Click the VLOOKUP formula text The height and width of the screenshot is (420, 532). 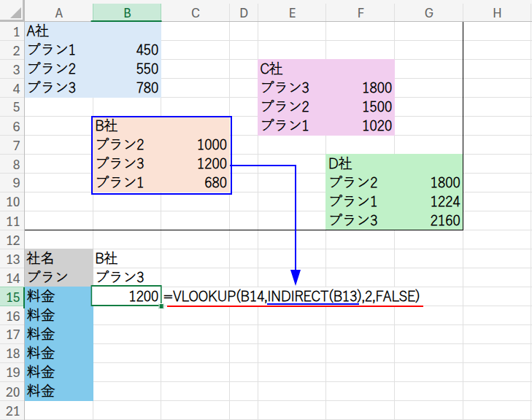(292, 297)
